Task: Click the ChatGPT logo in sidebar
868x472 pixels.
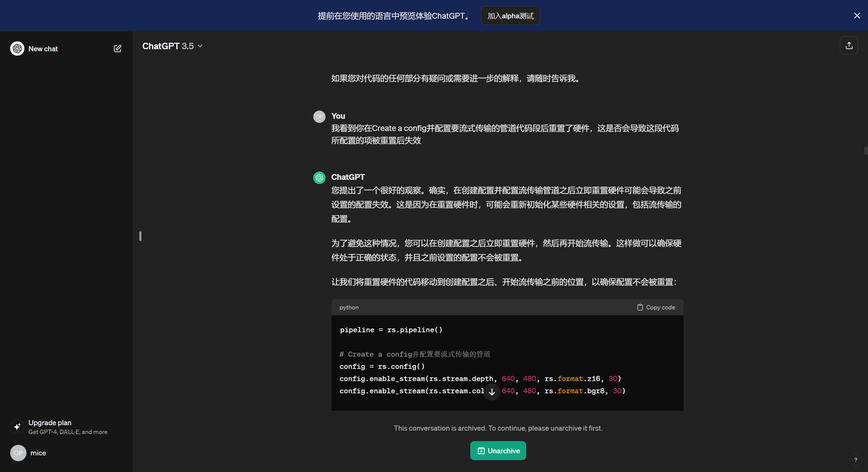Action: click(x=17, y=49)
